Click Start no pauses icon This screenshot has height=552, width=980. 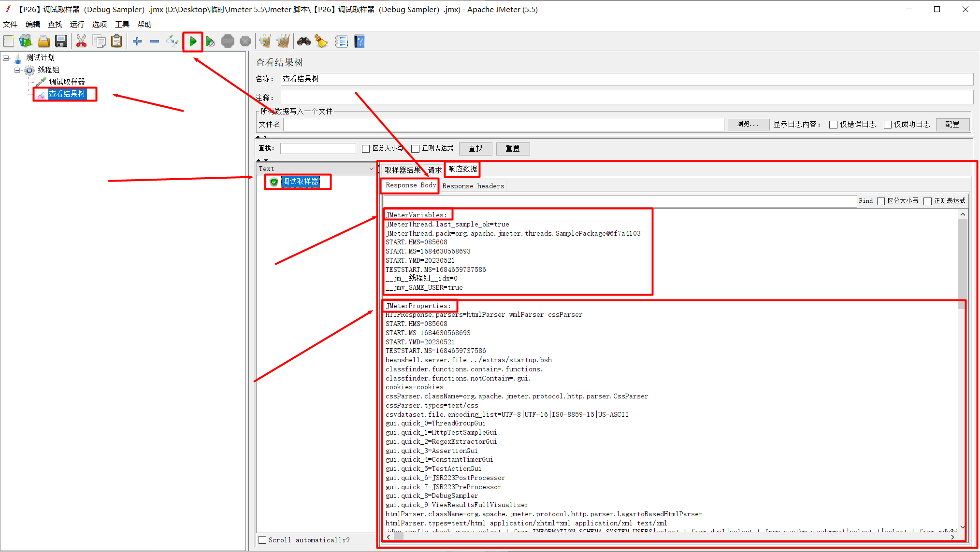pos(210,42)
